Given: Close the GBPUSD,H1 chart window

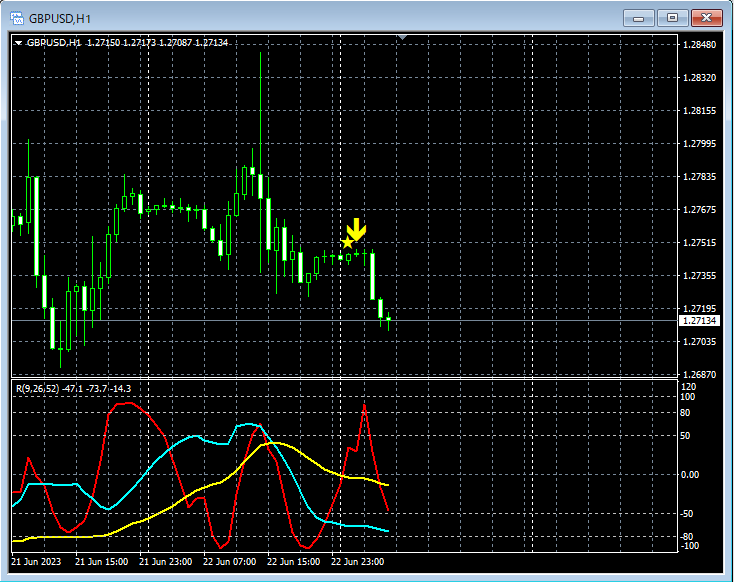Looking at the screenshot, I should point(706,18).
